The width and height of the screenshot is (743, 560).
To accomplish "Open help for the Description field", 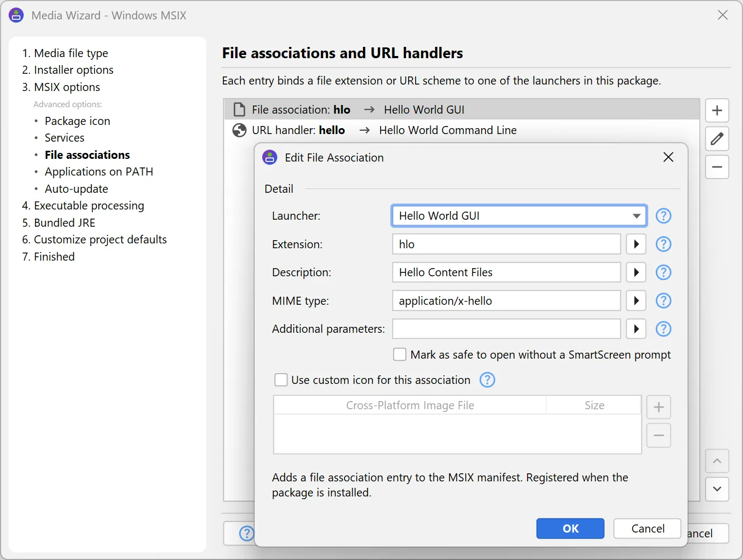I will click(663, 272).
